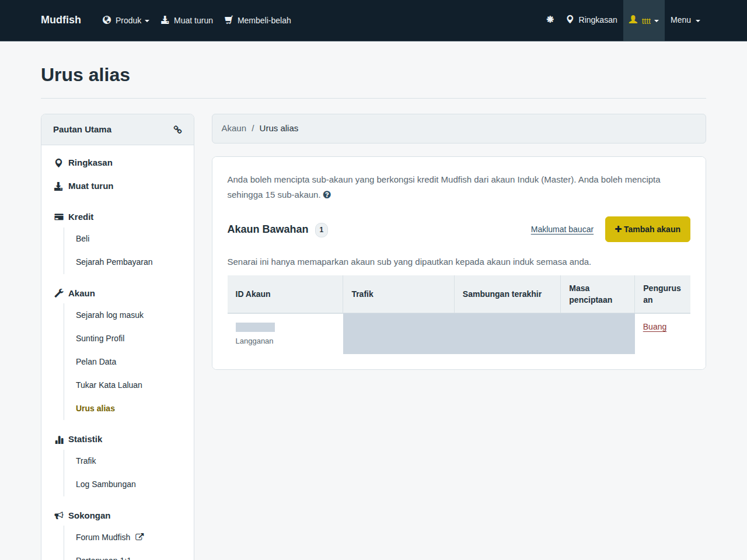Click the link chain icon beside Pautan Utama

[x=177, y=129]
